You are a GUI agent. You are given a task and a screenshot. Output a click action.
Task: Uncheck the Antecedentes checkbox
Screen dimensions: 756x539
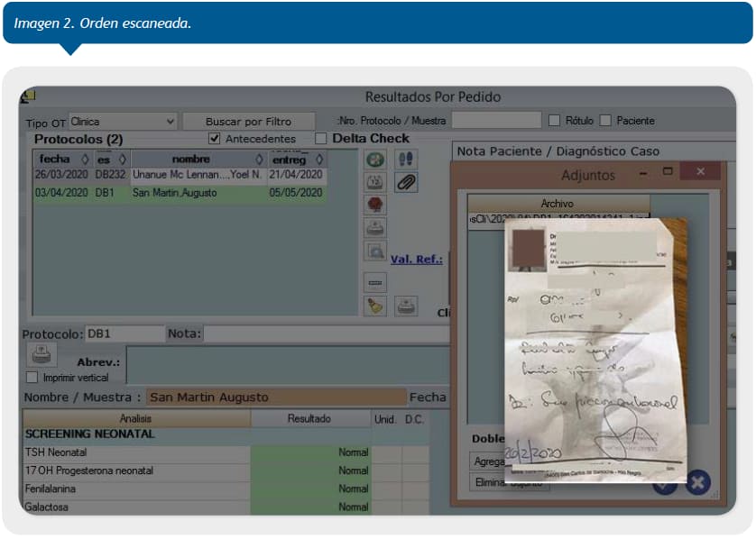(214, 139)
